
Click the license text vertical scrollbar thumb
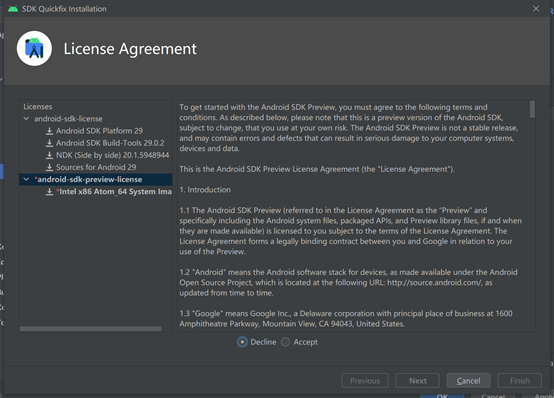pos(532,109)
